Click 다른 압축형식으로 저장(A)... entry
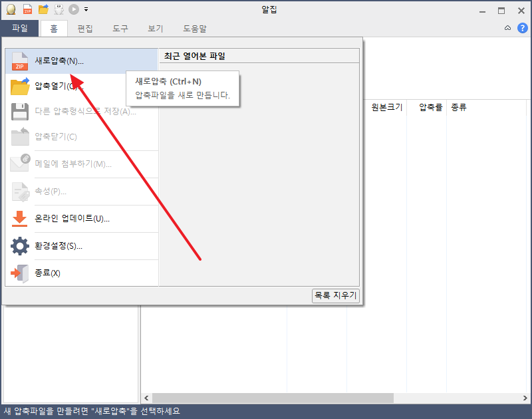532x419 pixels. coord(81,111)
